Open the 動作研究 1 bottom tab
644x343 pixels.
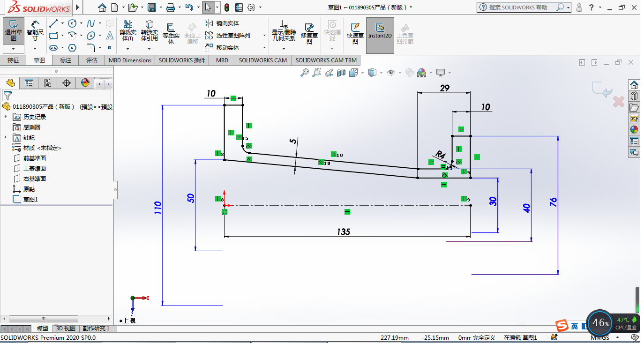96,328
